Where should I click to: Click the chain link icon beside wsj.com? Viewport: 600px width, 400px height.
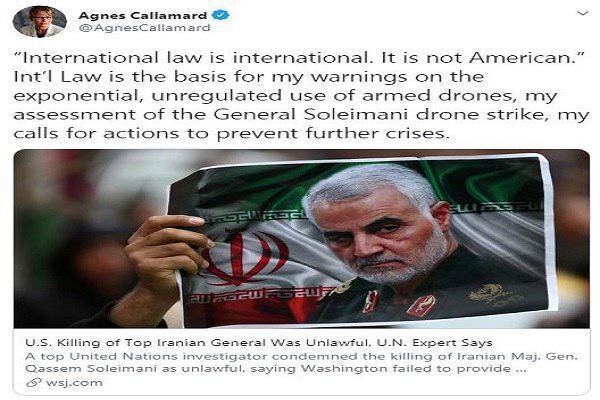pyautogui.click(x=34, y=382)
